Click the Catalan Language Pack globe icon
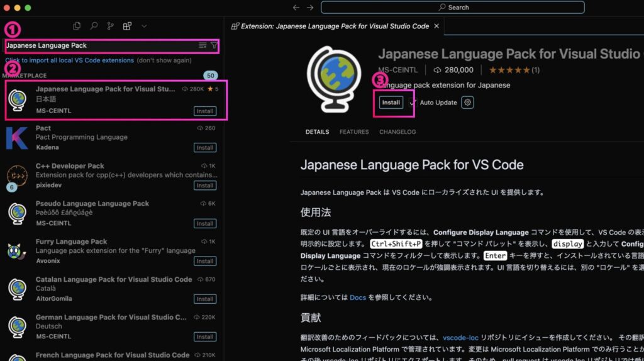Image resolution: width=644 pixels, height=361 pixels. coord(17,289)
